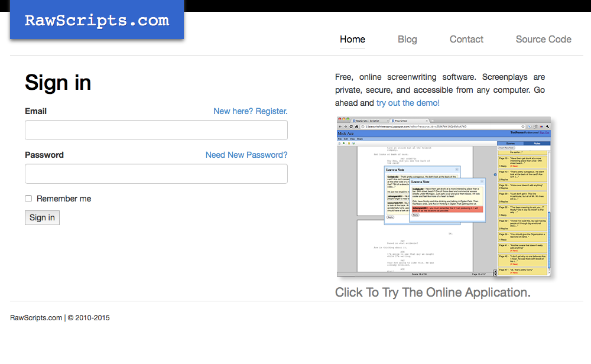Click the RawScripts.com logo banner
Image resolution: width=591 pixels, height=364 pixels.
pyautogui.click(x=97, y=19)
